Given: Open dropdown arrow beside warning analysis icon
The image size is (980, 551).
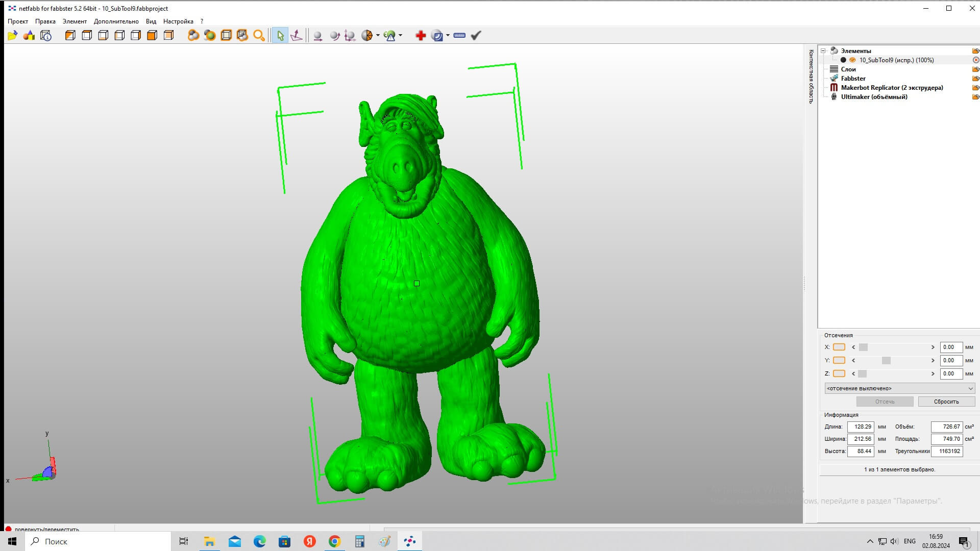Looking at the screenshot, I should click(x=401, y=35).
